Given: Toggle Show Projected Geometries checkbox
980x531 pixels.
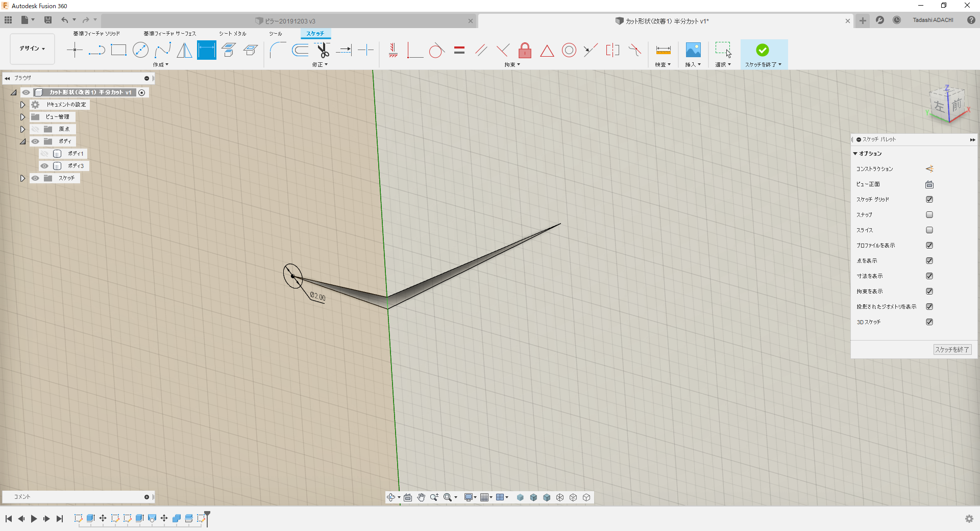Looking at the screenshot, I should (x=929, y=307).
